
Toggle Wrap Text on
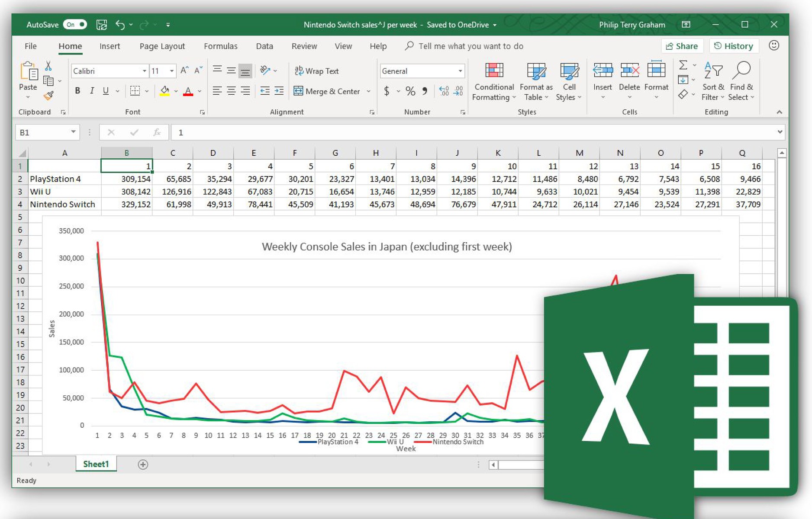pos(317,71)
